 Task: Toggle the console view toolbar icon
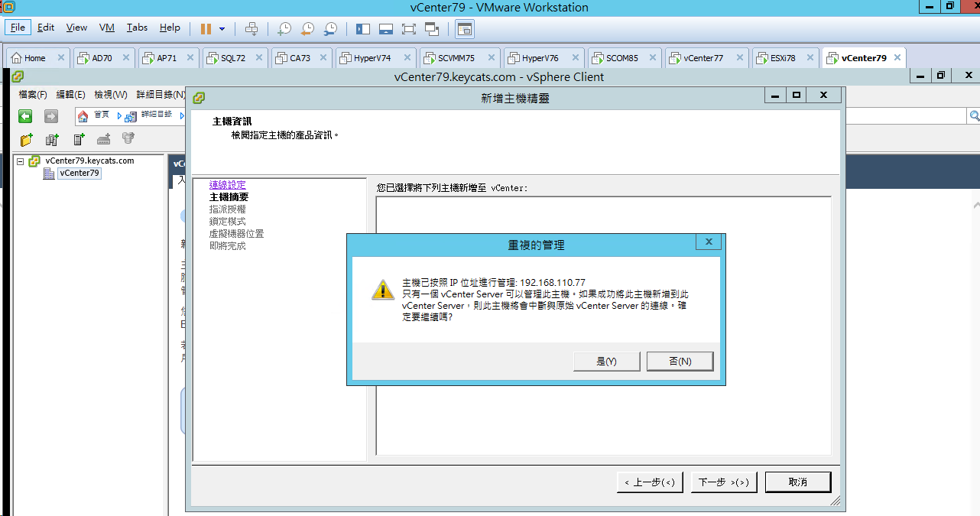point(465,29)
